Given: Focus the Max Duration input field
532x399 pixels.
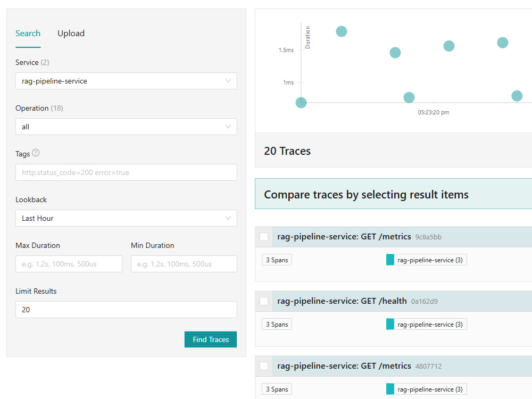Looking at the screenshot, I should click(69, 264).
